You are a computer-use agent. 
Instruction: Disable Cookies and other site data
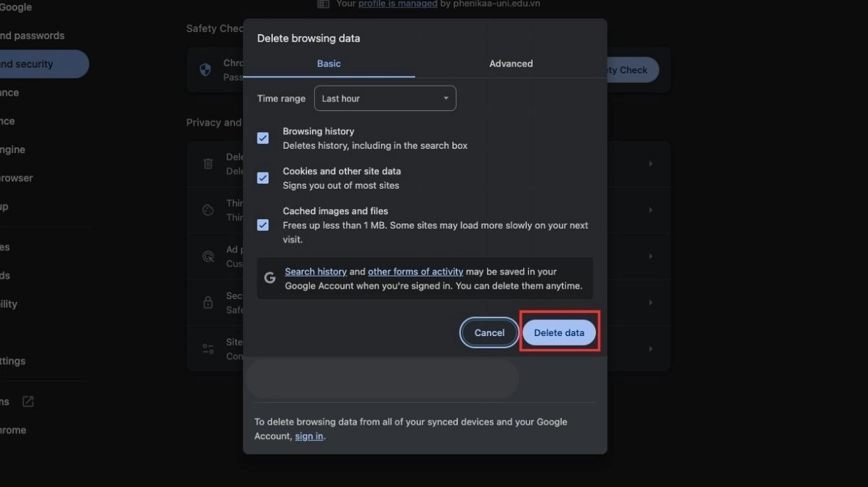coord(262,177)
